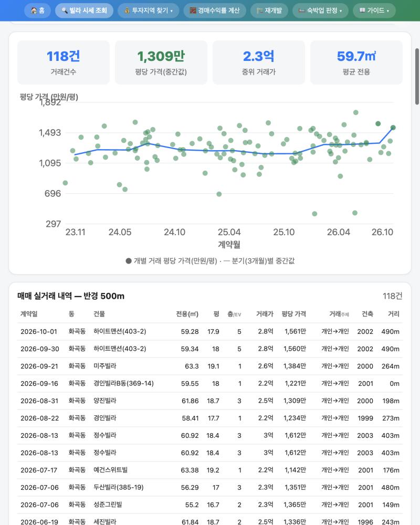Click 양진빌라 building name
The image size is (420, 525).
pyautogui.click(x=105, y=401)
